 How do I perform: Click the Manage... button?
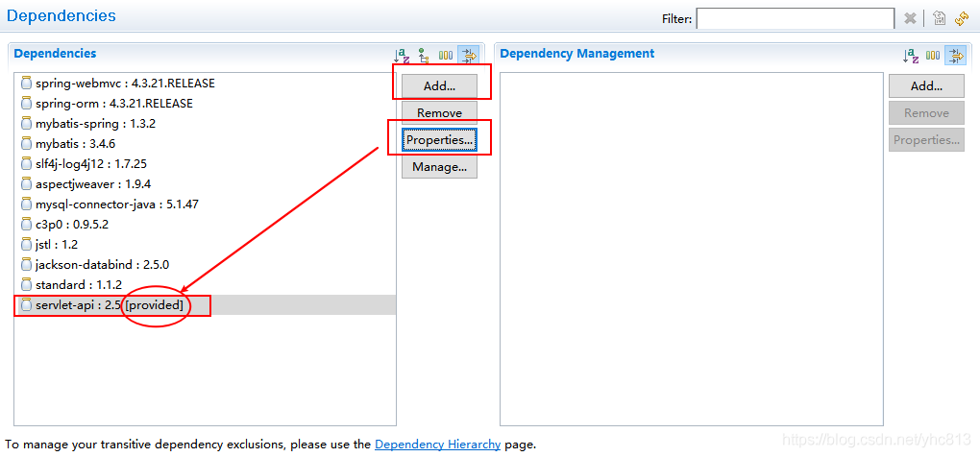tap(439, 167)
